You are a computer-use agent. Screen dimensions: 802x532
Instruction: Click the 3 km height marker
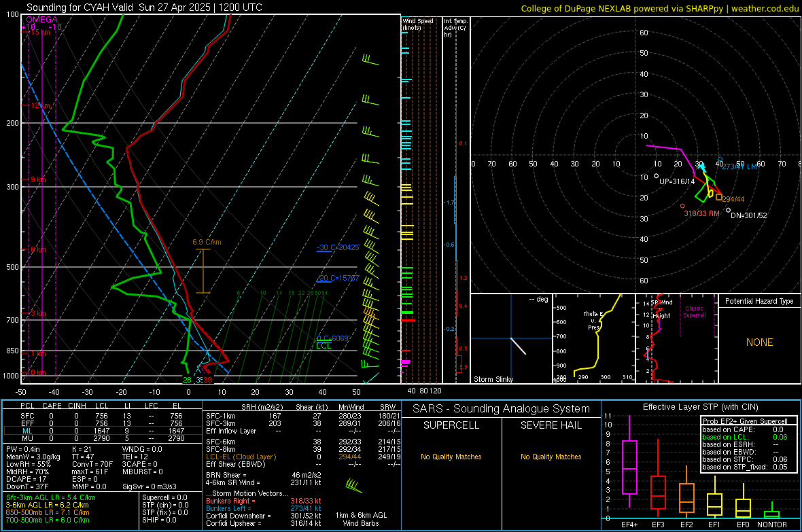[38, 313]
